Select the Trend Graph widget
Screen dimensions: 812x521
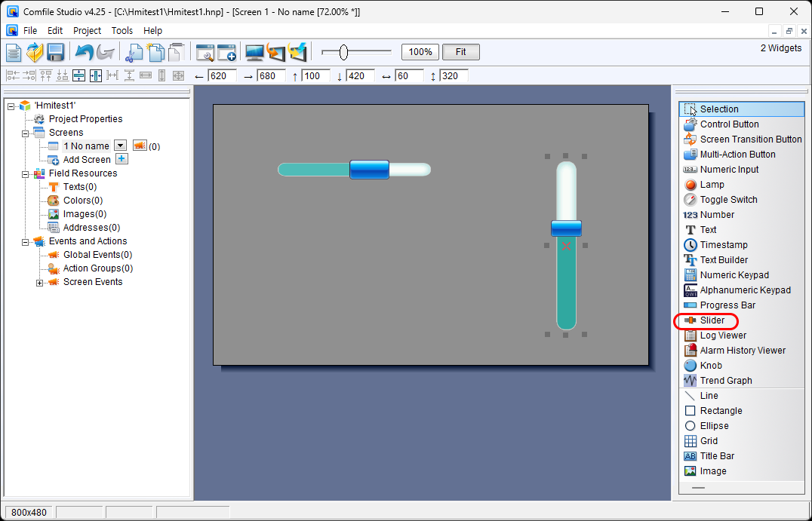pos(725,381)
